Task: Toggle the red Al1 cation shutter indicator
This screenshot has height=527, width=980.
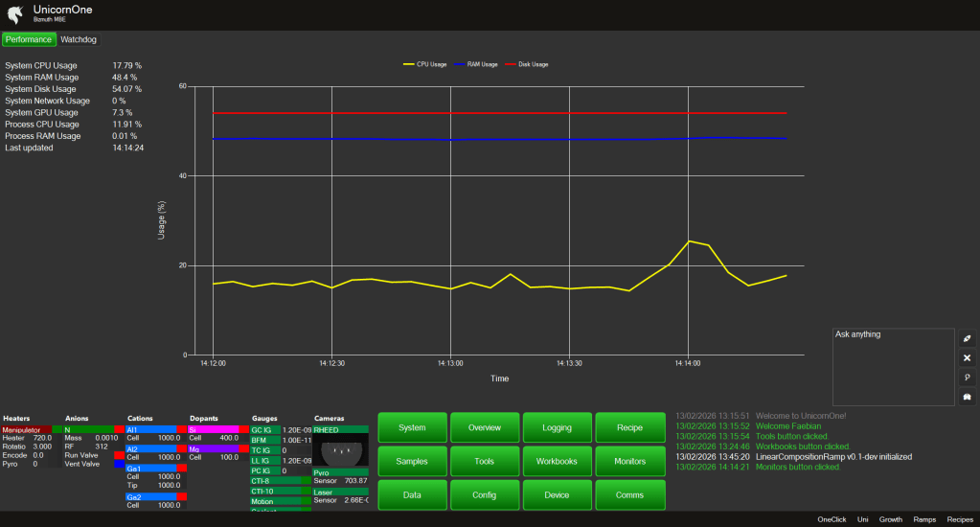Action: pos(182,430)
